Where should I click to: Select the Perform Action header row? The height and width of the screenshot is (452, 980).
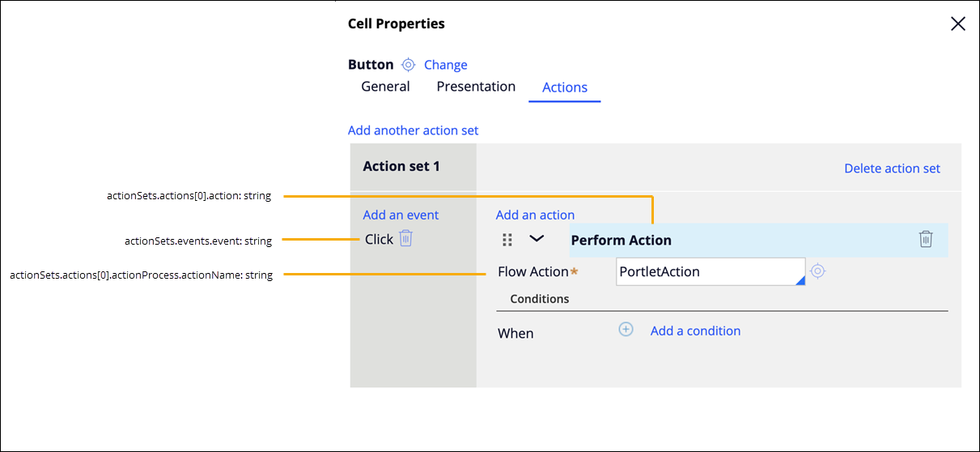pos(728,241)
